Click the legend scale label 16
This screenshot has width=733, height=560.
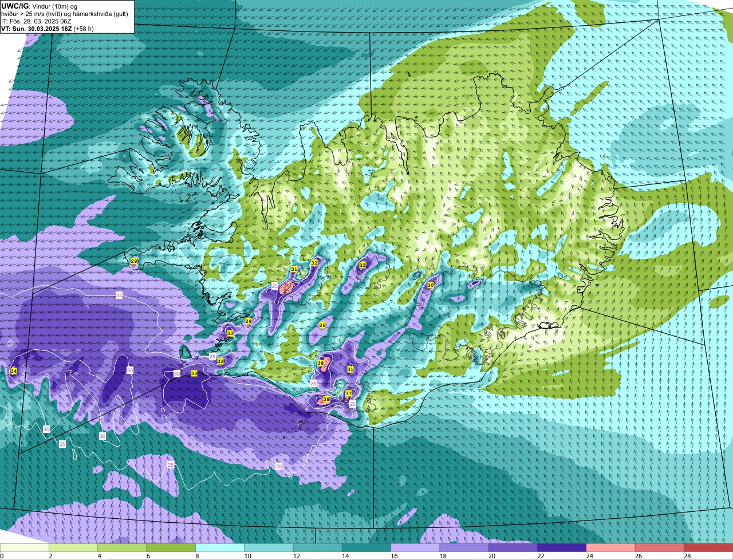pos(394,556)
